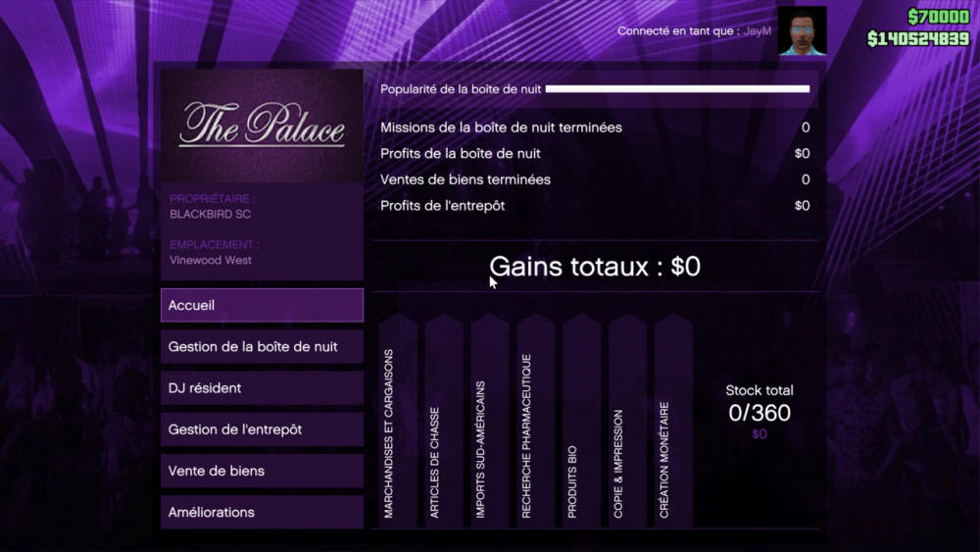The height and width of the screenshot is (552, 980).
Task: Go to Gestion de l'entrepôt
Action: click(262, 429)
